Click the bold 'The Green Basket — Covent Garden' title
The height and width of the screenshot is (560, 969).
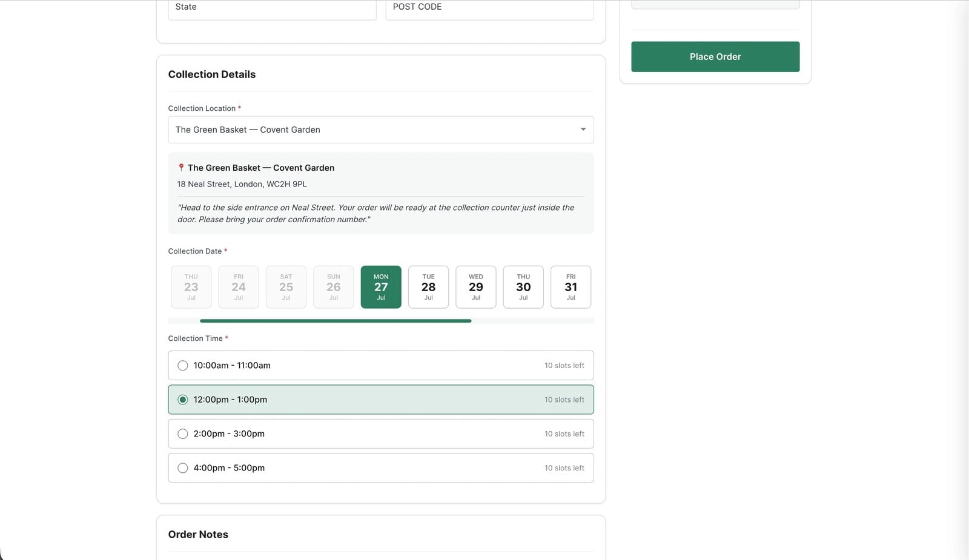tap(261, 168)
